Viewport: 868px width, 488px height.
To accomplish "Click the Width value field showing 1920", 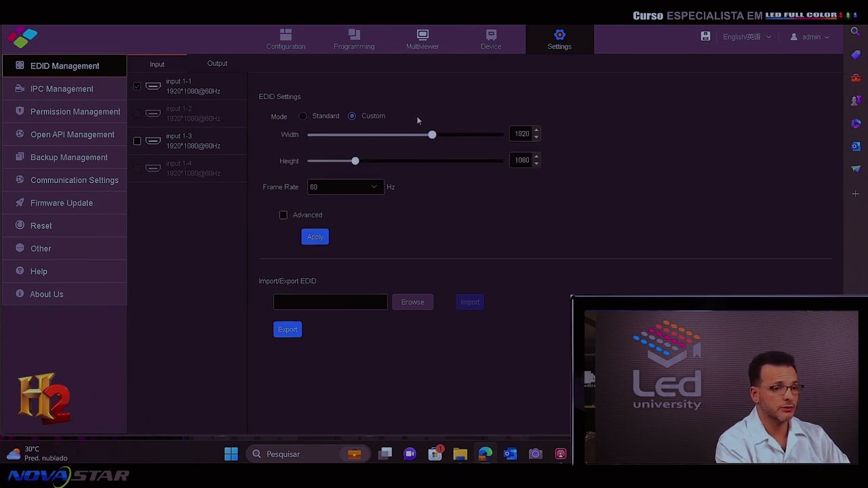I will tap(521, 134).
